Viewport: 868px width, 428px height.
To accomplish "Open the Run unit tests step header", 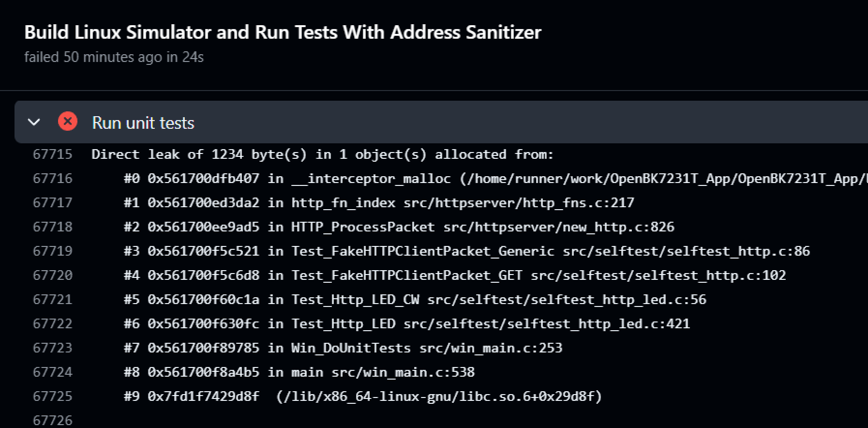I will [x=441, y=122].
